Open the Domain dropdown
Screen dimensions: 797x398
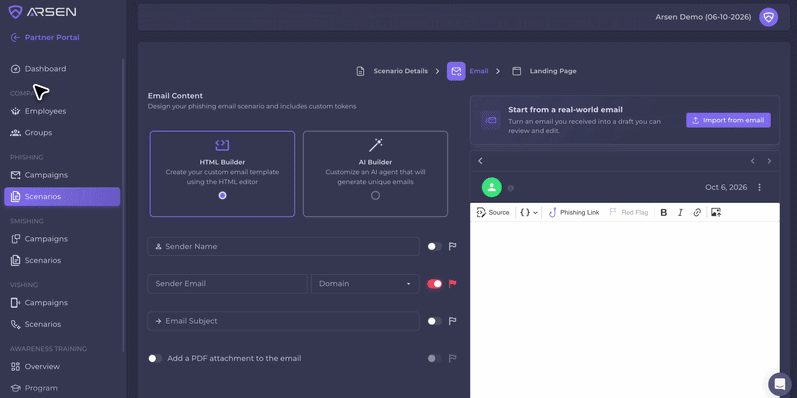tap(365, 284)
